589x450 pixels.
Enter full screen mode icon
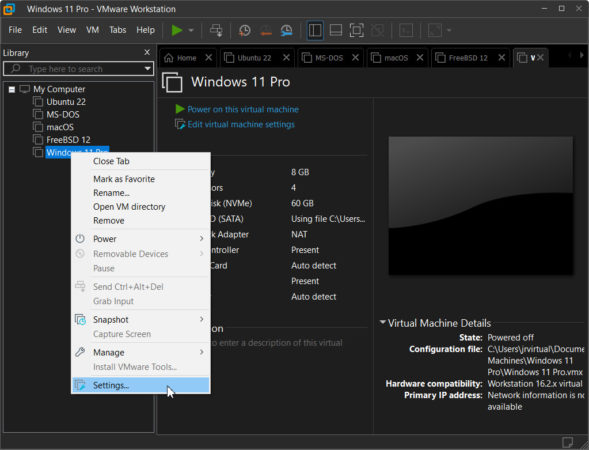(x=356, y=30)
